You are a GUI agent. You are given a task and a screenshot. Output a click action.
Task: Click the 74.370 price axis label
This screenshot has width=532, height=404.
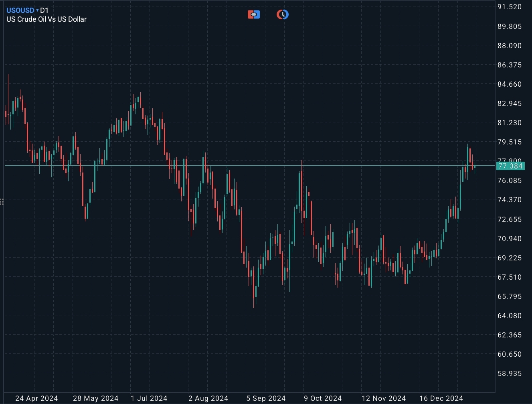(510, 200)
